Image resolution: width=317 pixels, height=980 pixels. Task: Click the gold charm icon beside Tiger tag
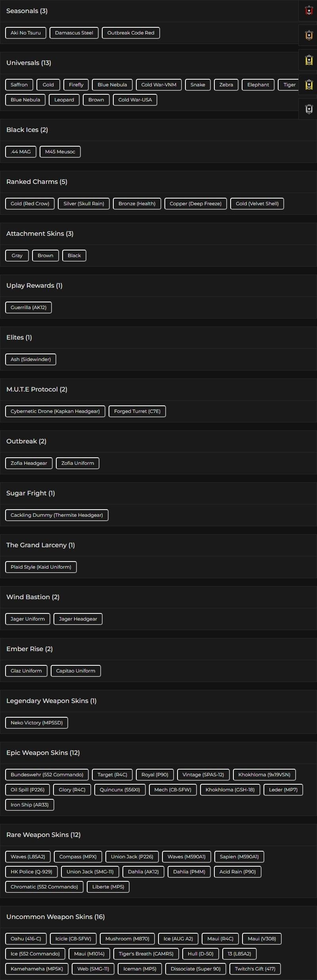coord(309,84)
